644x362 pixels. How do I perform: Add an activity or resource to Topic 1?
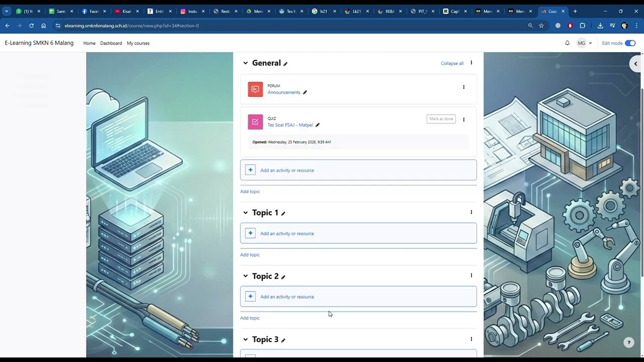point(358,233)
